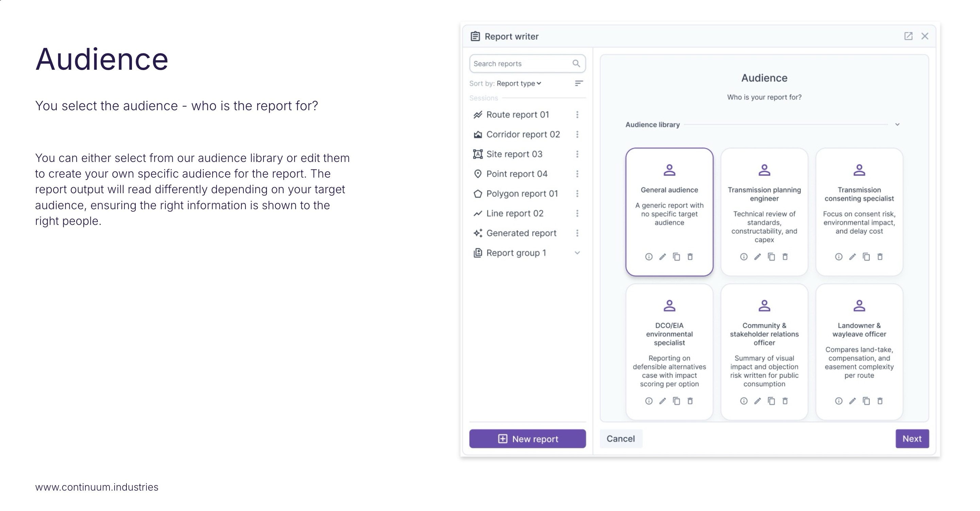Open options menu for Route report 01
980x511 pixels.
[577, 115]
